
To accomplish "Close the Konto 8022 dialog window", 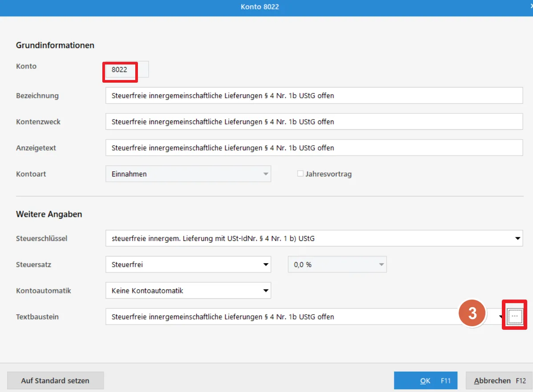I will 531,7.
